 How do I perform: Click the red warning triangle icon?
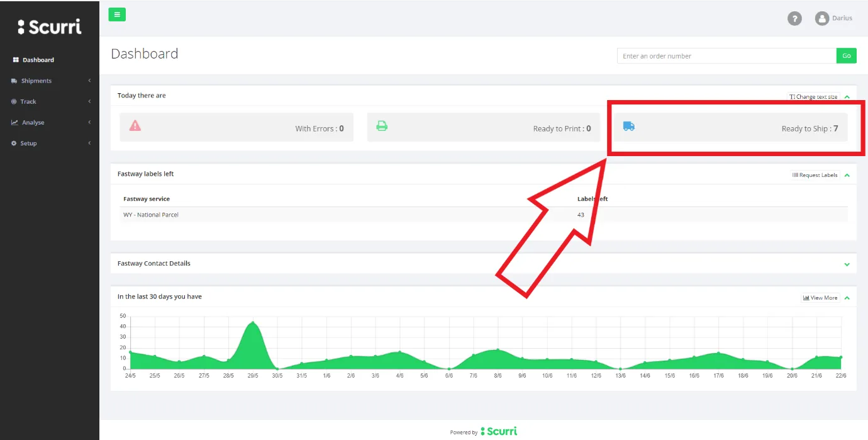pyautogui.click(x=135, y=125)
